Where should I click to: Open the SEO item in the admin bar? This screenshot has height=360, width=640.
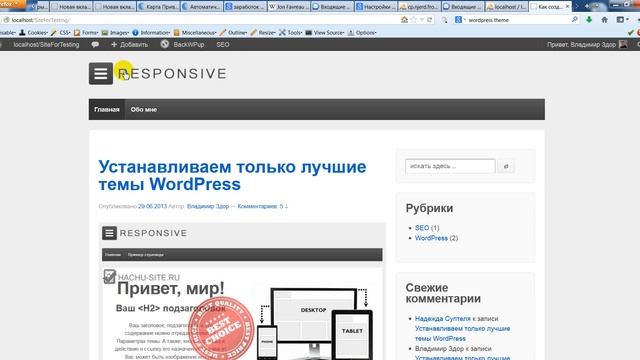tap(223, 44)
